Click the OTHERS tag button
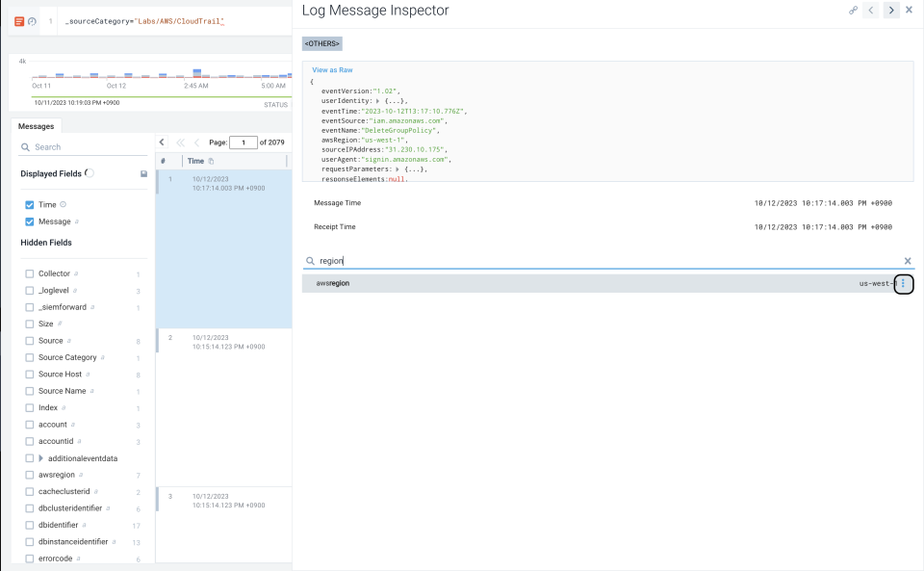924x571 pixels. pyautogui.click(x=321, y=42)
